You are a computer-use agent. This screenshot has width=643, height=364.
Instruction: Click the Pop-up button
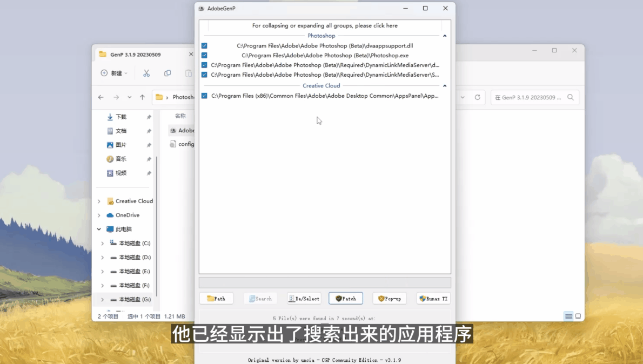(x=390, y=299)
